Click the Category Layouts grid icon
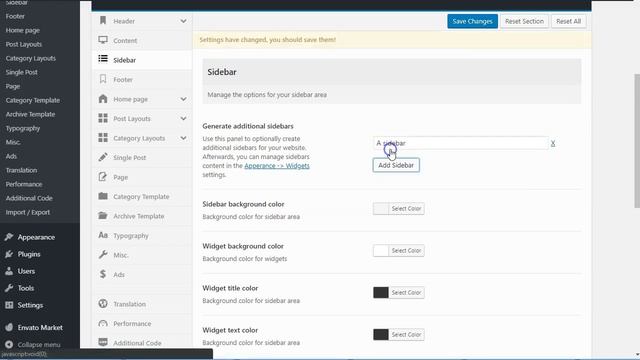 click(x=103, y=138)
